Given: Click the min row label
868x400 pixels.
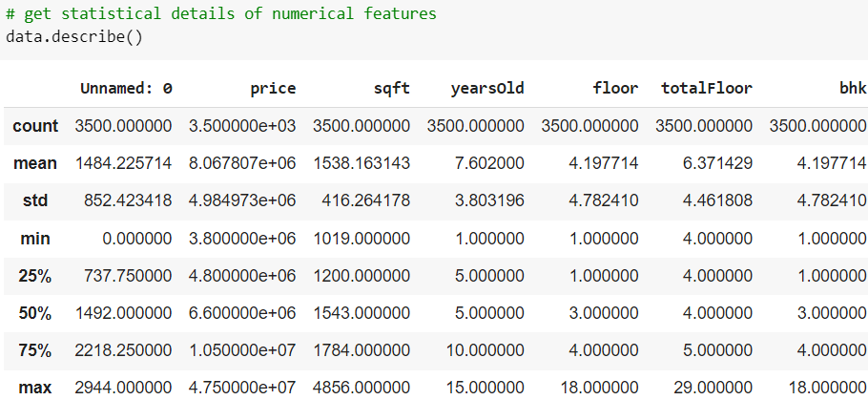Looking at the screenshot, I should click(35, 239).
